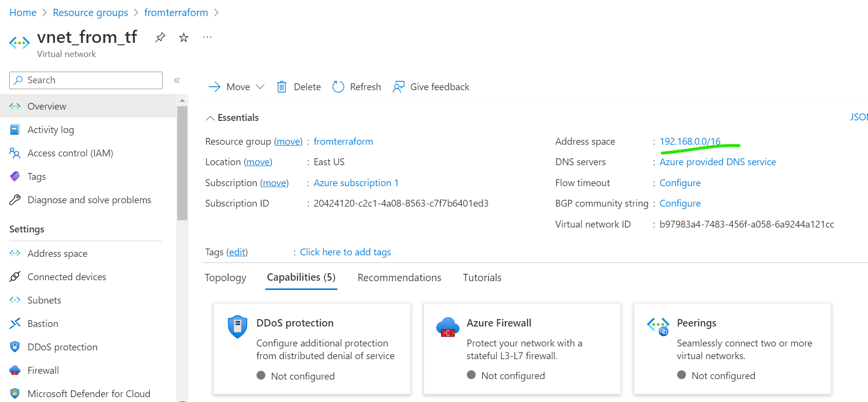Configure the Flow timeout setting
Viewport: 868px width, 402px height.
[680, 183]
